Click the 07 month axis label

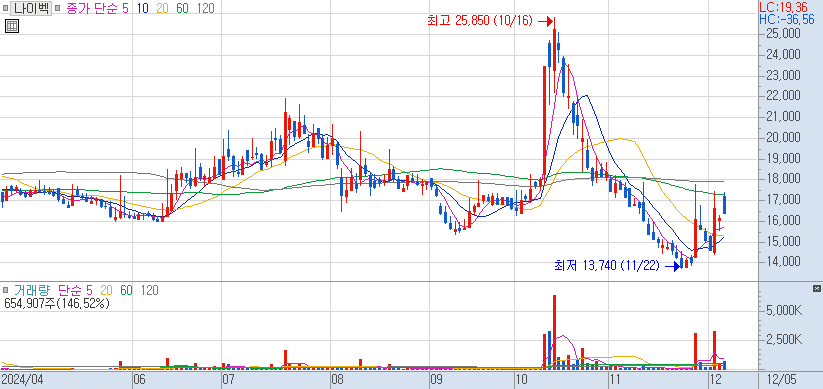(228, 380)
